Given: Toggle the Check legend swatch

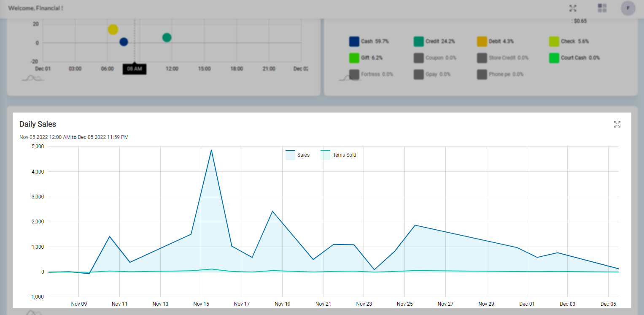Looking at the screenshot, I should 554,41.
